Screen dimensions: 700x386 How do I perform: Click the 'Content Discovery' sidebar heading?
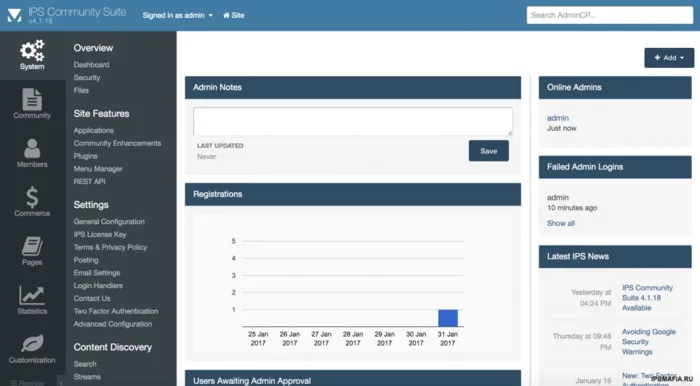pos(112,347)
